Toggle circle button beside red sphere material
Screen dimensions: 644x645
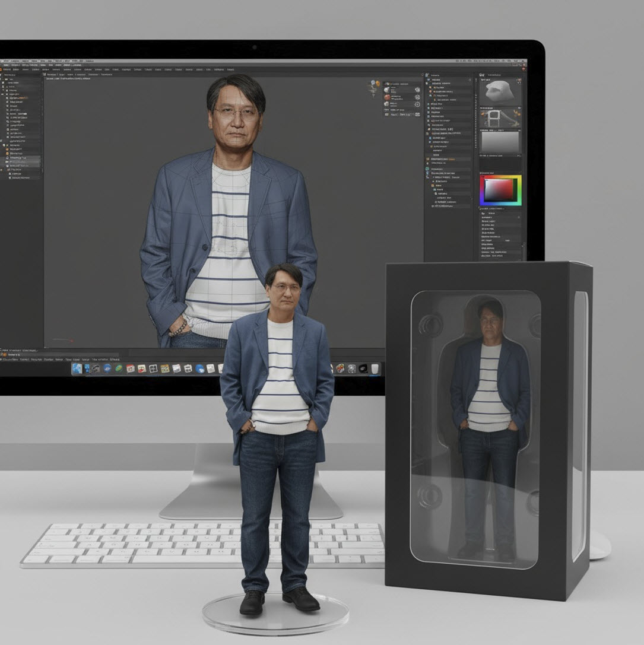(x=417, y=97)
